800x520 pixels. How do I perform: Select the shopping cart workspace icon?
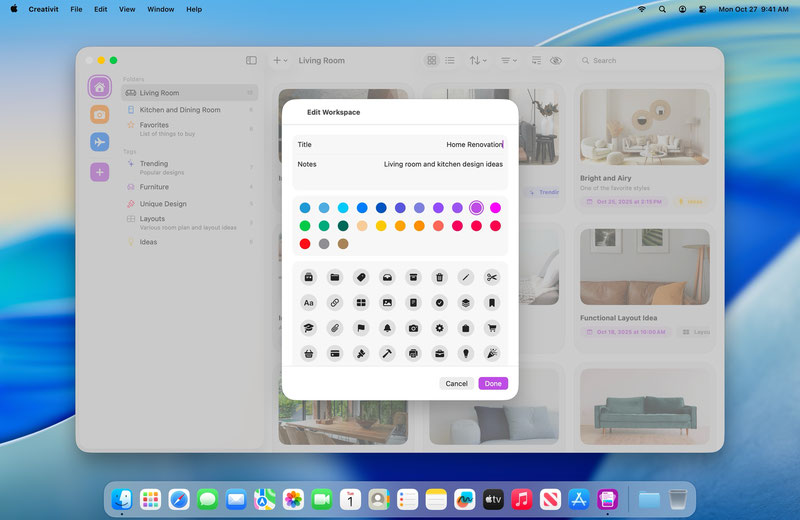pos(492,328)
